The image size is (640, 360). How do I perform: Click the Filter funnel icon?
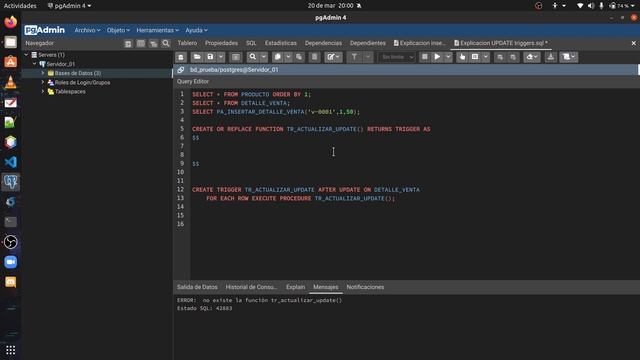(354, 57)
